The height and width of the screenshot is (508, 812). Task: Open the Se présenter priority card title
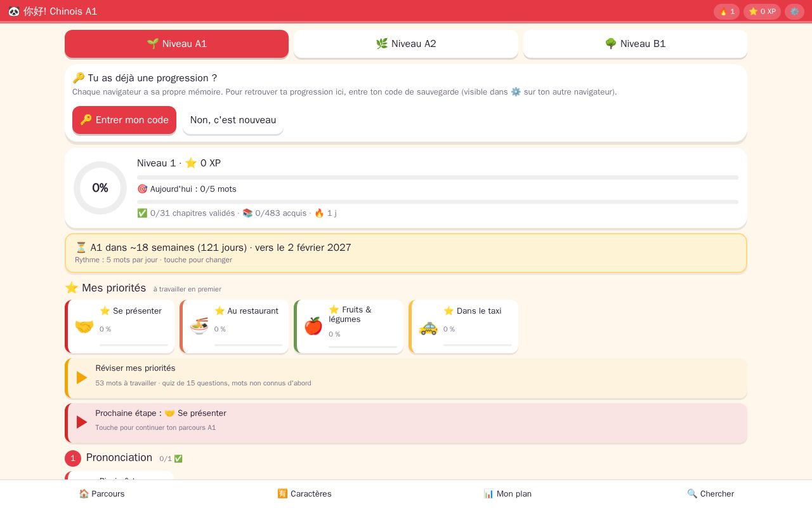pos(131,311)
